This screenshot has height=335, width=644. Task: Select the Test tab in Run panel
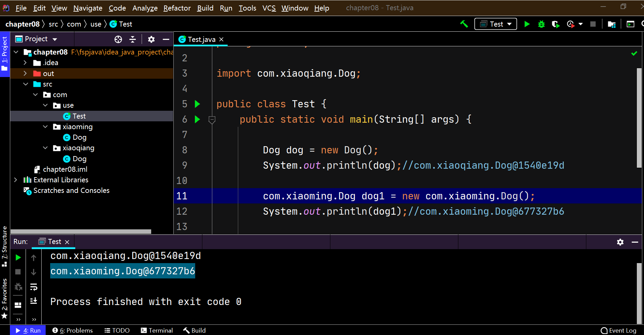[x=54, y=242]
